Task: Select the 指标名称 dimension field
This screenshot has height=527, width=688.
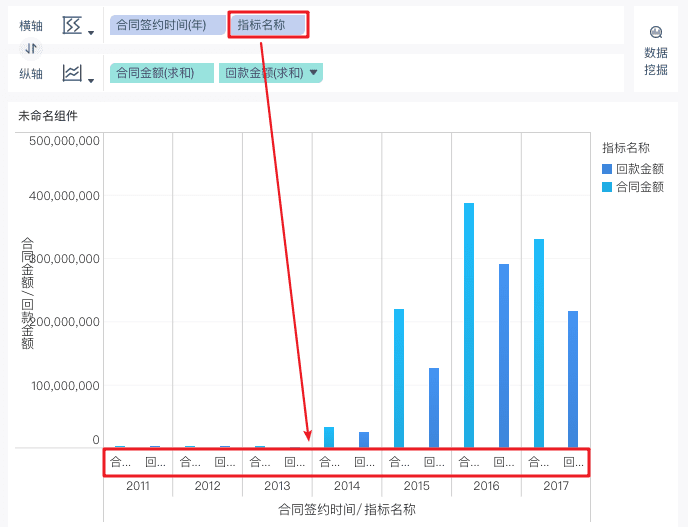Action: (x=269, y=25)
